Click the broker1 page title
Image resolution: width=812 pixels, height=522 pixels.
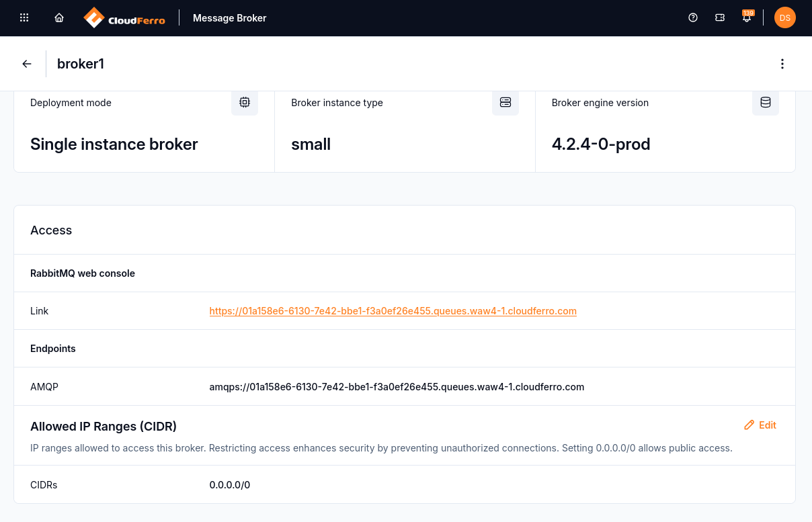81,64
